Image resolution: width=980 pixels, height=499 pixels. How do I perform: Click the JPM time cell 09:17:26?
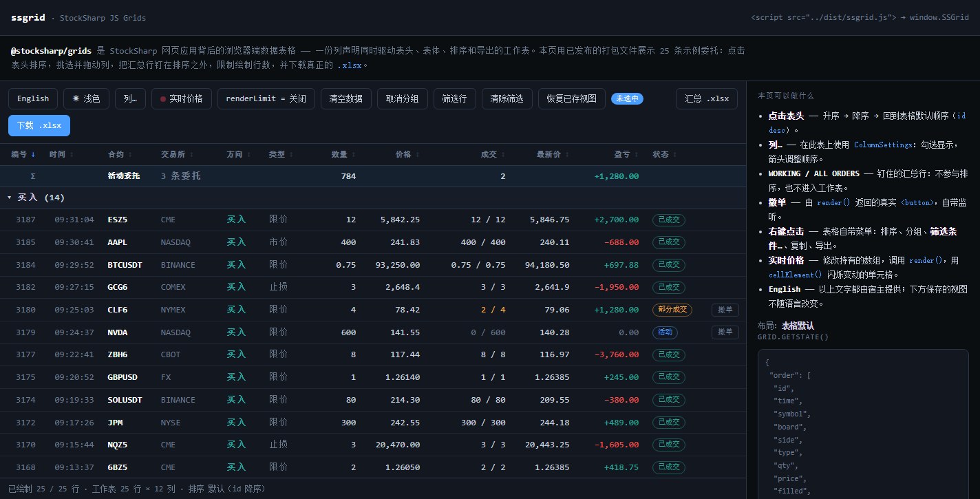74,422
